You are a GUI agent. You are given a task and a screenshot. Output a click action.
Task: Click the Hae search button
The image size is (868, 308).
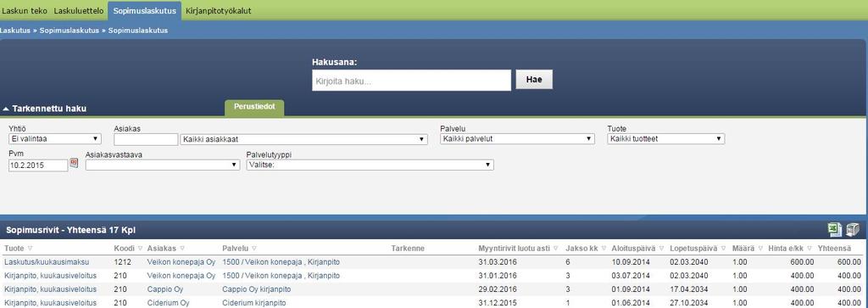coord(534,79)
